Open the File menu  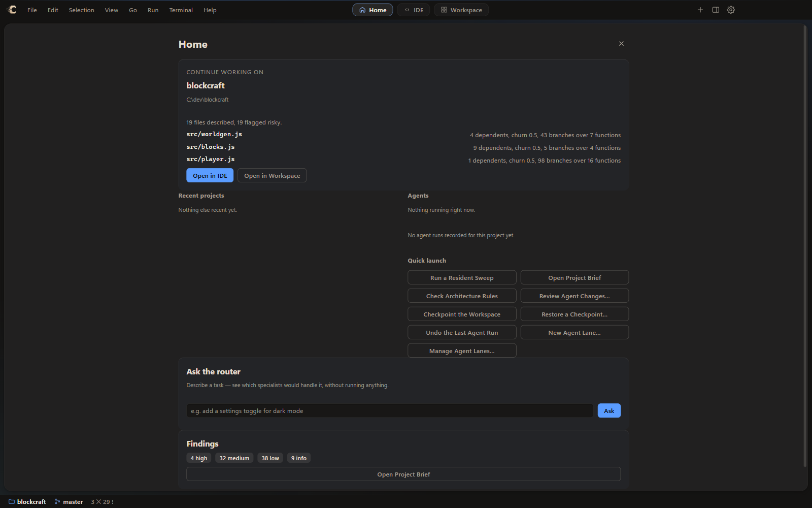tap(32, 10)
